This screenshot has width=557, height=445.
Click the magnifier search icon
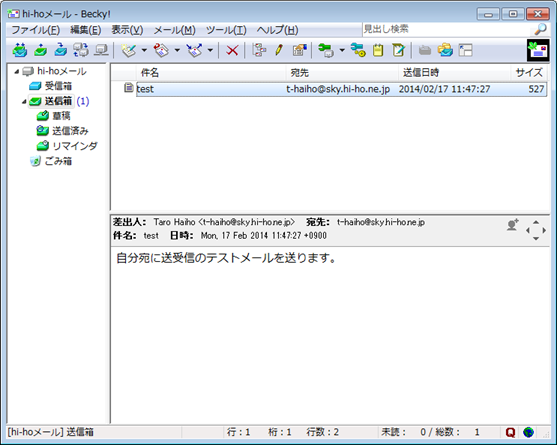pyautogui.click(x=540, y=29)
